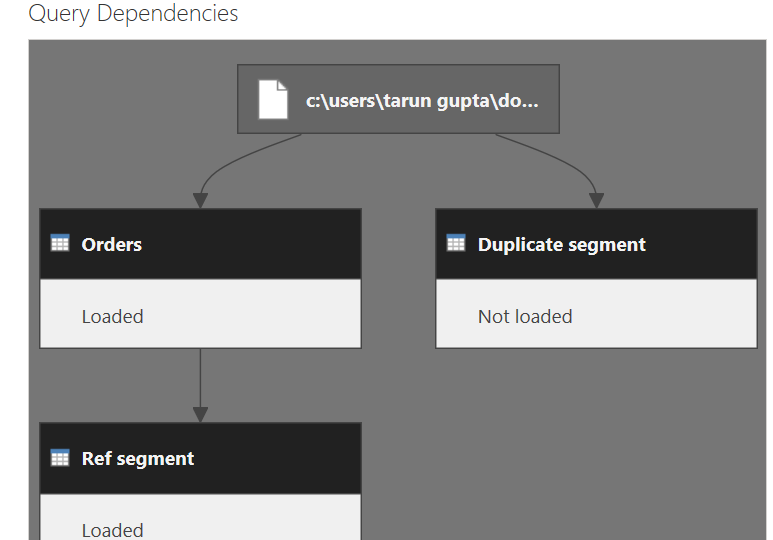The height and width of the screenshot is (540, 773).
Task: Select the Ref segment query title
Action: pos(138,459)
